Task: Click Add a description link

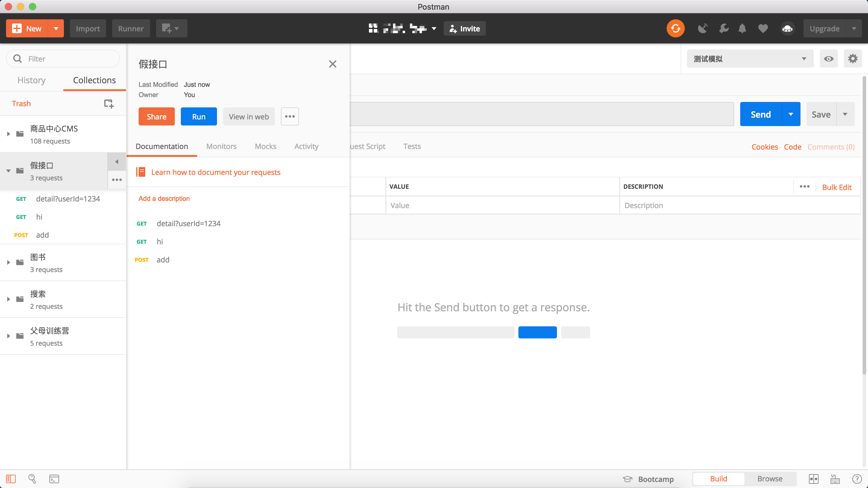Action: point(164,198)
